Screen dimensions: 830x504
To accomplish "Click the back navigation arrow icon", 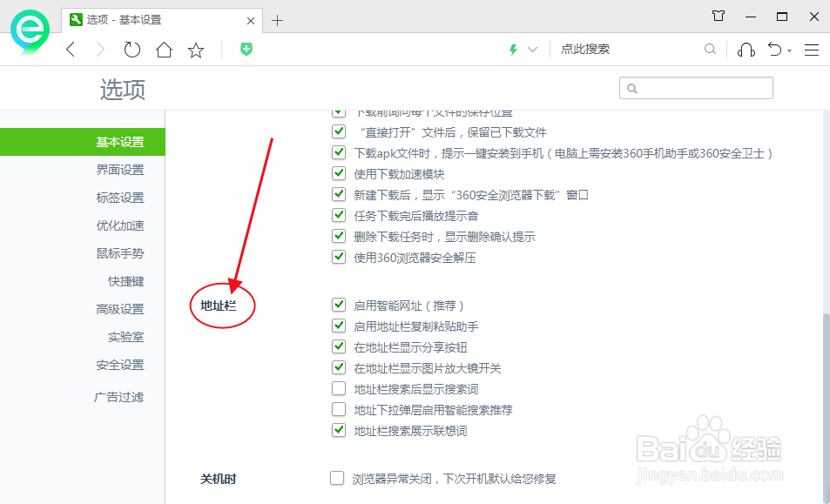I will 71,50.
